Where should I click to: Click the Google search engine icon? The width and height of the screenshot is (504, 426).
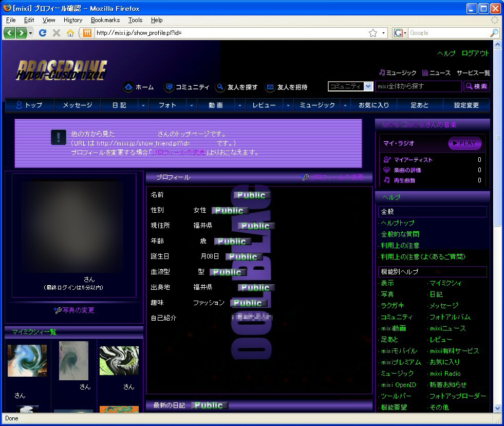pos(398,33)
